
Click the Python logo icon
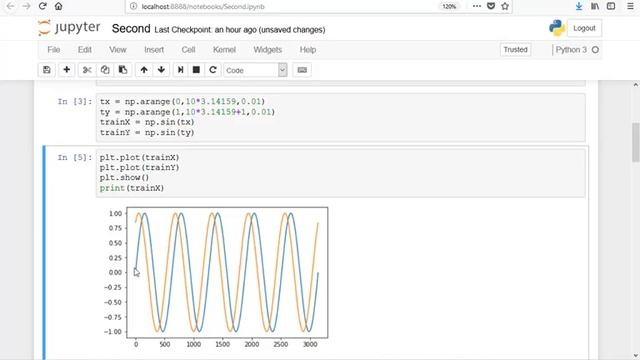(x=557, y=28)
